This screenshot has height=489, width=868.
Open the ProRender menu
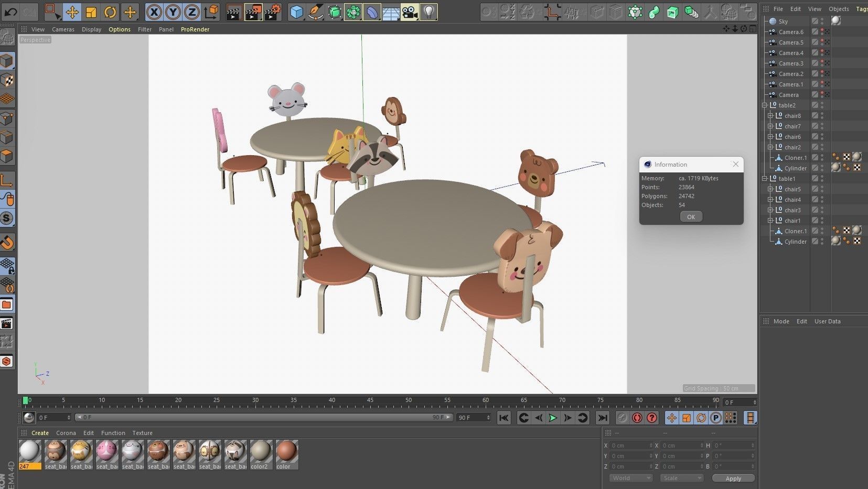195,29
